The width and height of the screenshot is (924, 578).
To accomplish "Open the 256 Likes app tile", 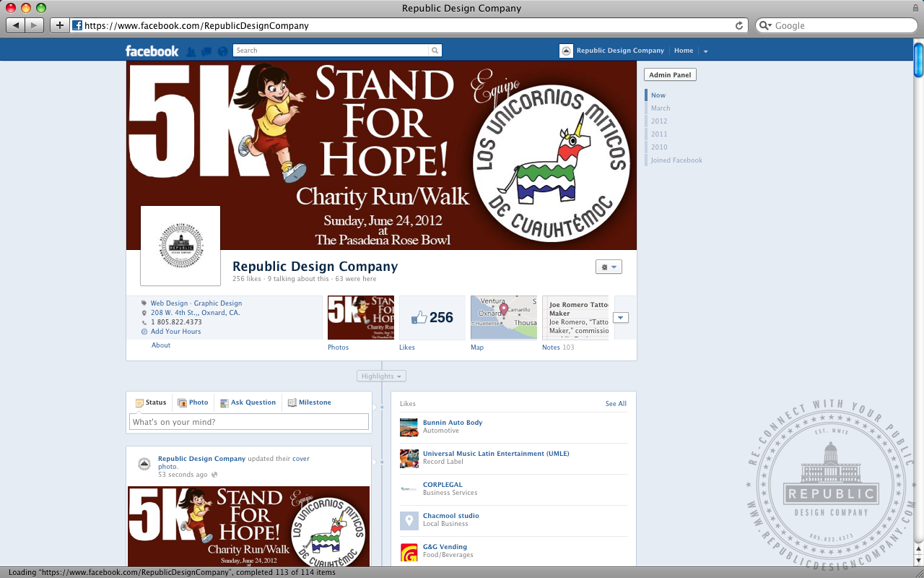I will 432,317.
